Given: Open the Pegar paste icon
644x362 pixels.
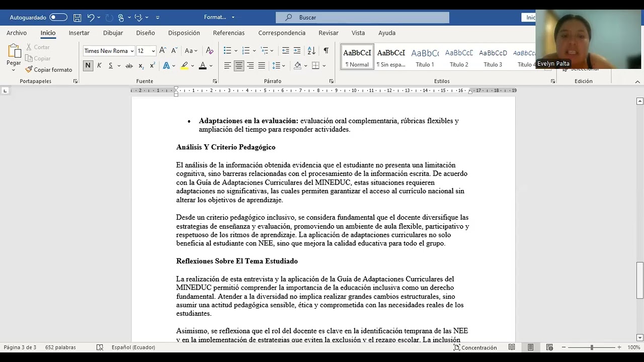Looking at the screenshot, I should pos(14,51).
